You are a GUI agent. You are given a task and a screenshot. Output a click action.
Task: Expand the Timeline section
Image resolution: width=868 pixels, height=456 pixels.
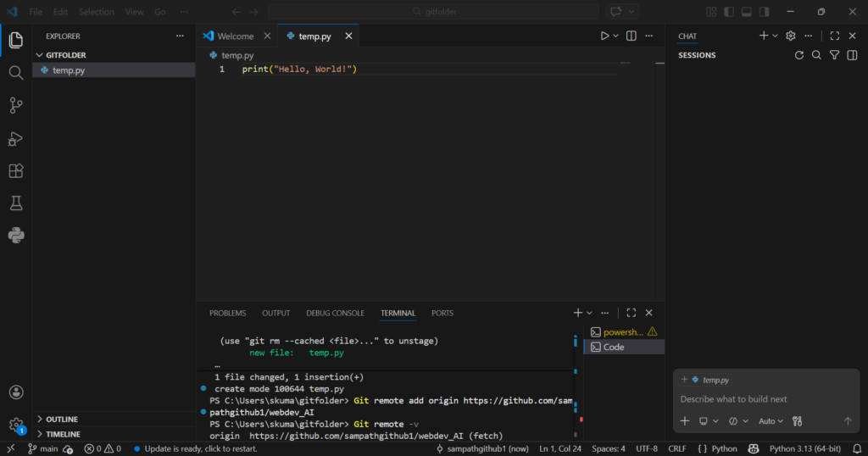[x=63, y=434]
